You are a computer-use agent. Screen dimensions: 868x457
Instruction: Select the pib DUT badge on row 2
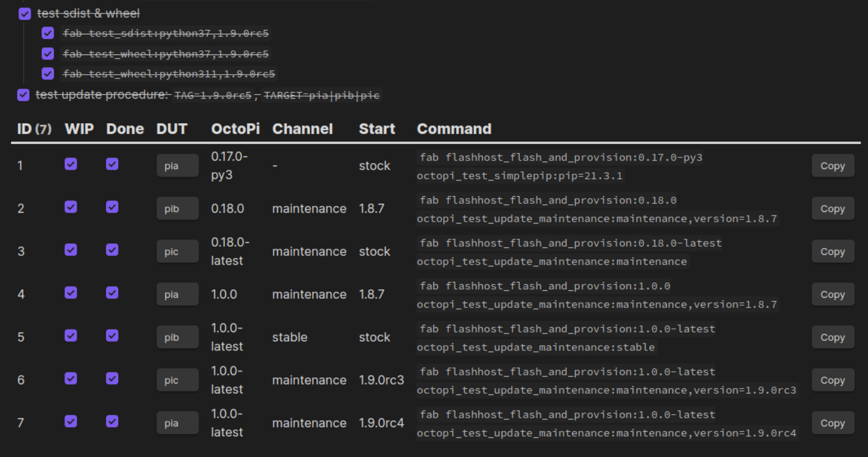click(177, 208)
